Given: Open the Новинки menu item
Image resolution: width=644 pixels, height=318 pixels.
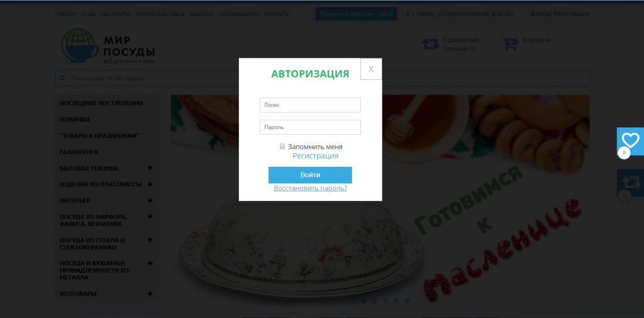Looking at the screenshot, I should click(74, 119).
